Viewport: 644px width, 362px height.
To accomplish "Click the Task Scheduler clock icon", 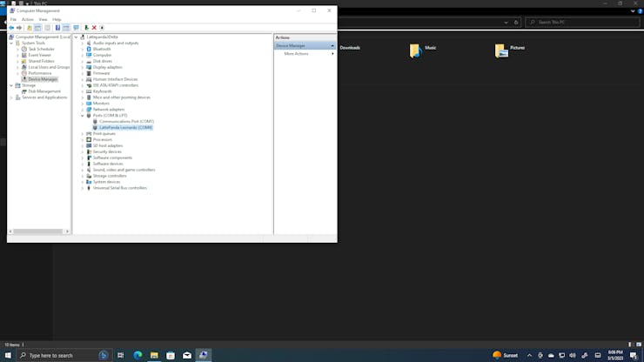I will point(24,49).
